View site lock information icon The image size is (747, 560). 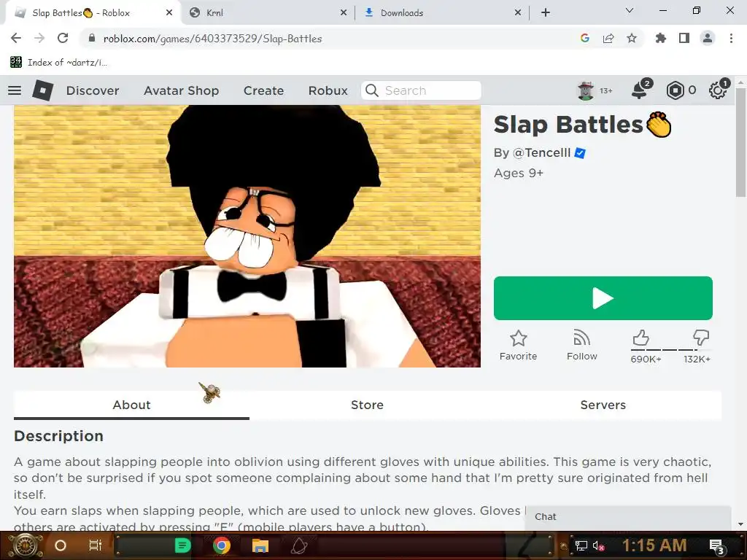click(x=92, y=38)
